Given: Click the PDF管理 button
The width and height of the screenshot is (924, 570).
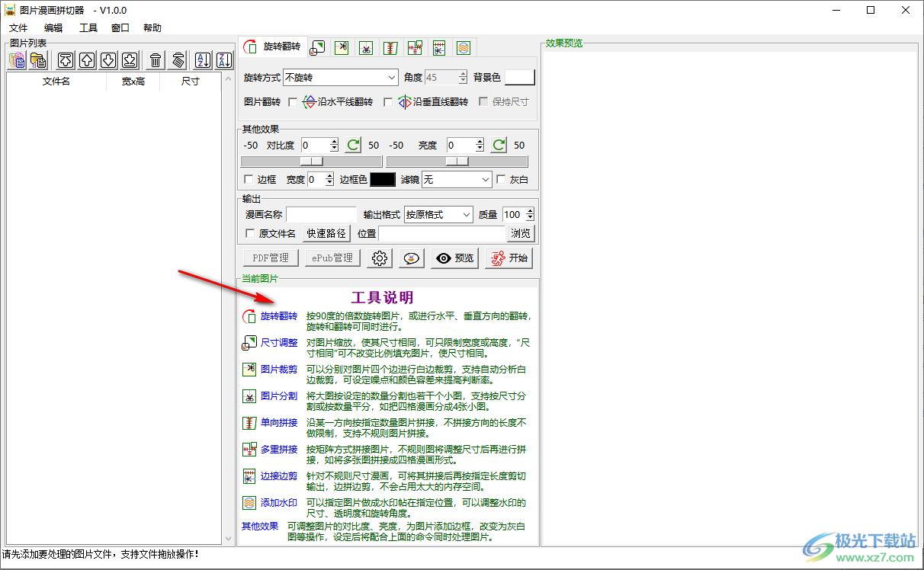Looking at the screenshot, I should (x=270, y=258).
